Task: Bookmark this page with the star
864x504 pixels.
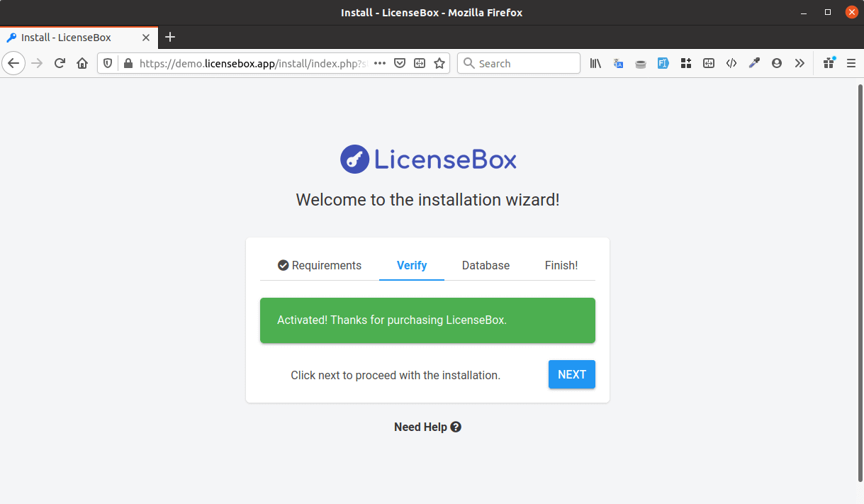Action: tap(439, 63)
